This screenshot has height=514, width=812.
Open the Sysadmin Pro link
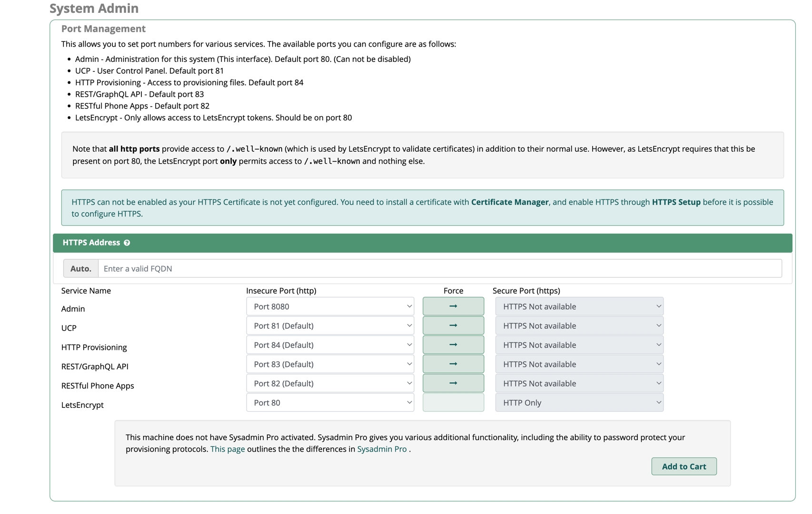coord(382,449)
